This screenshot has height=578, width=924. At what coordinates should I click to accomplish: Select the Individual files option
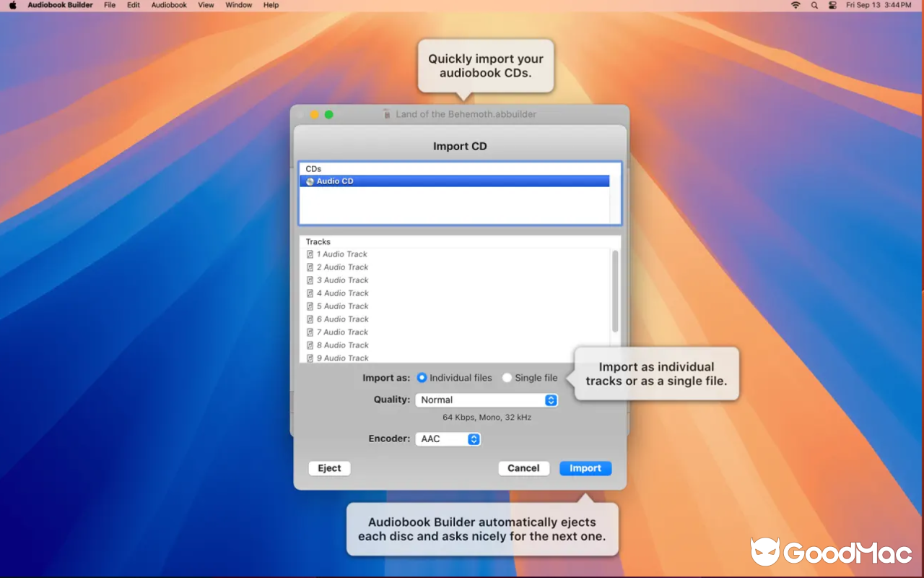click(x=422, y=377)
